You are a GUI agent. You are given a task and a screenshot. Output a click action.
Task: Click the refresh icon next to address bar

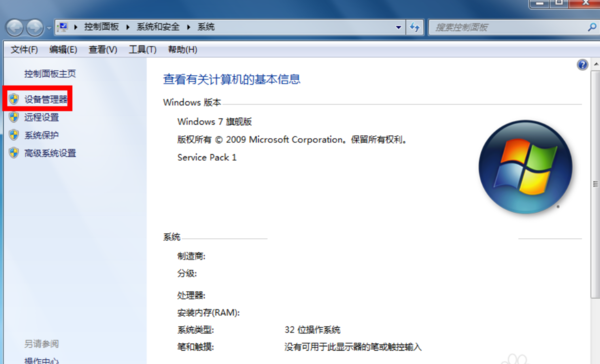415,27
